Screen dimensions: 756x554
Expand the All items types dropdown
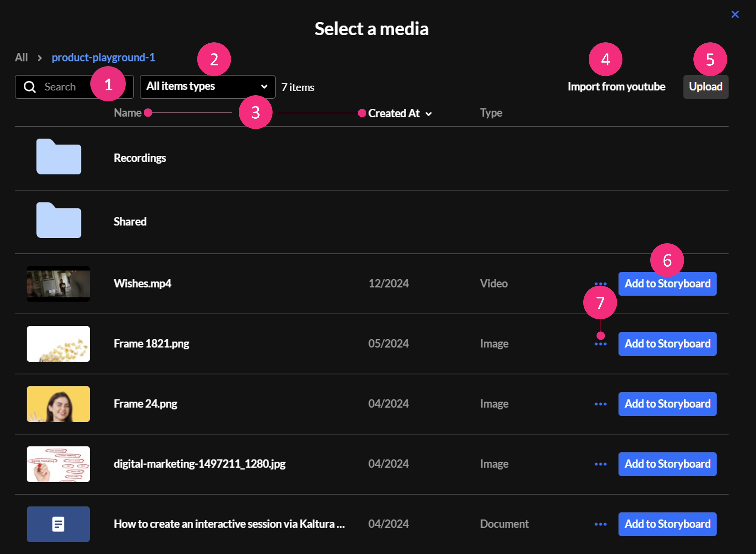207,87
